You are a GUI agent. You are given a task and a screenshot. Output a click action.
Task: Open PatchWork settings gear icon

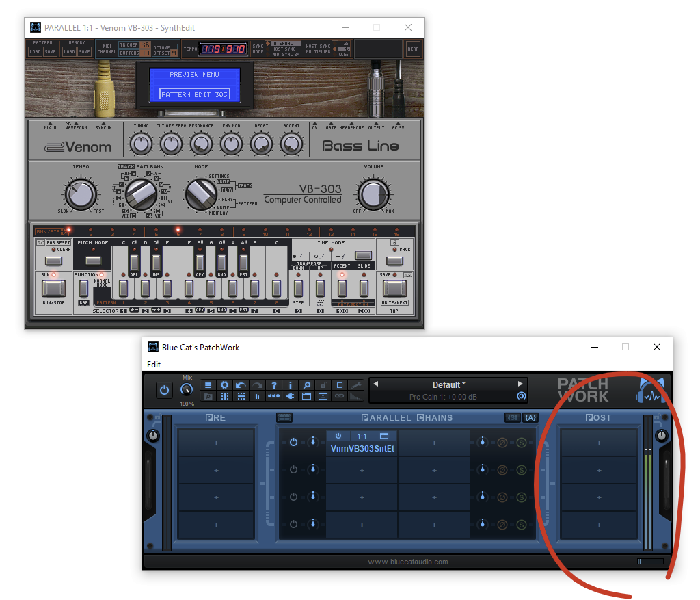[x=224, y=385]
